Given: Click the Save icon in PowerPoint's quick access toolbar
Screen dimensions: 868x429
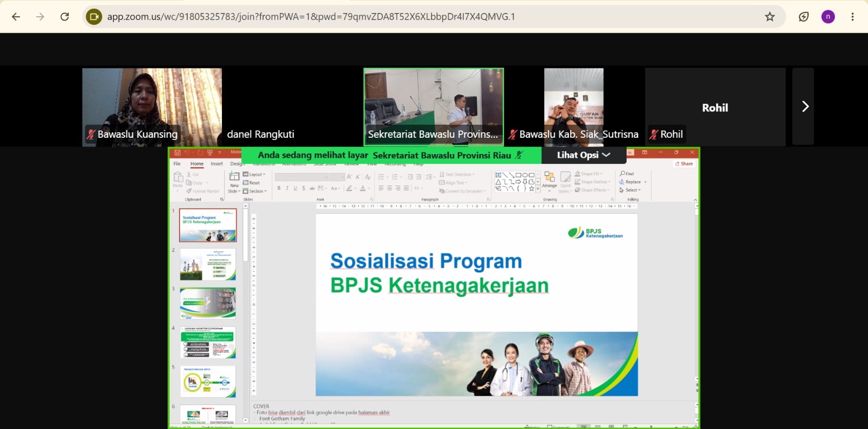Looking at the screenshot, I should (177, 153).
